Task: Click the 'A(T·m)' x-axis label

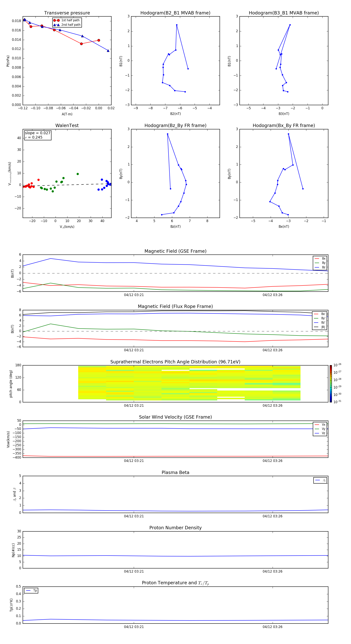Action: 67,114
